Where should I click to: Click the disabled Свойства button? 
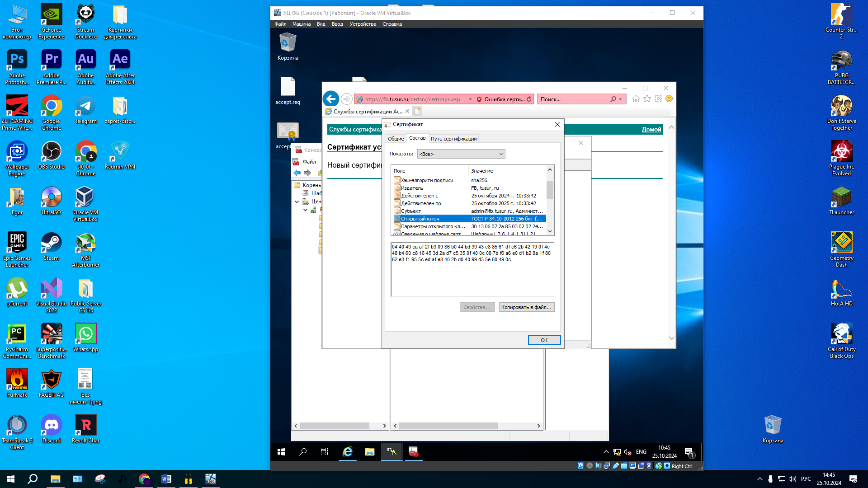tap(477, 307)
